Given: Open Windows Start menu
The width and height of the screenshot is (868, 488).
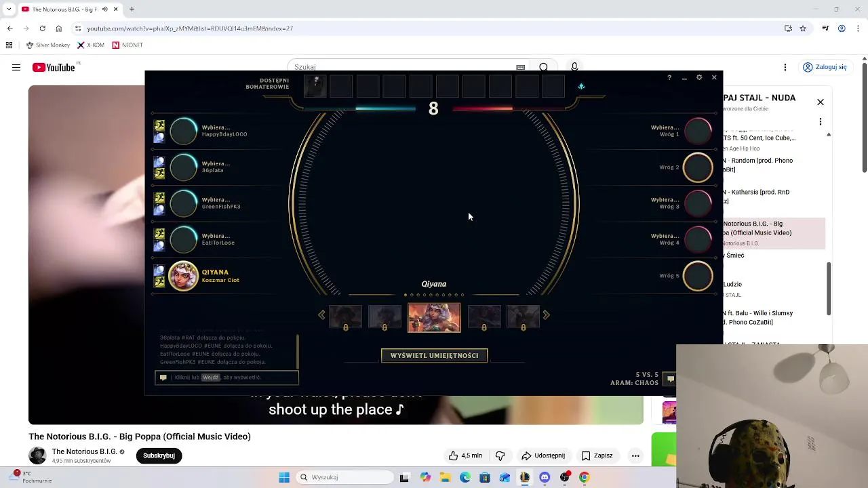Looking at the screenshot, I should (284, 477).
